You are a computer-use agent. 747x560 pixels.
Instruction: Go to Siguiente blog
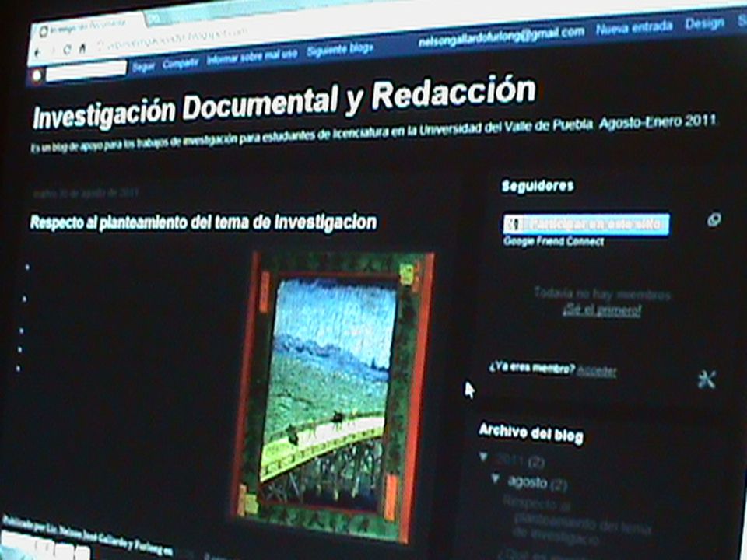click(339, 49)
